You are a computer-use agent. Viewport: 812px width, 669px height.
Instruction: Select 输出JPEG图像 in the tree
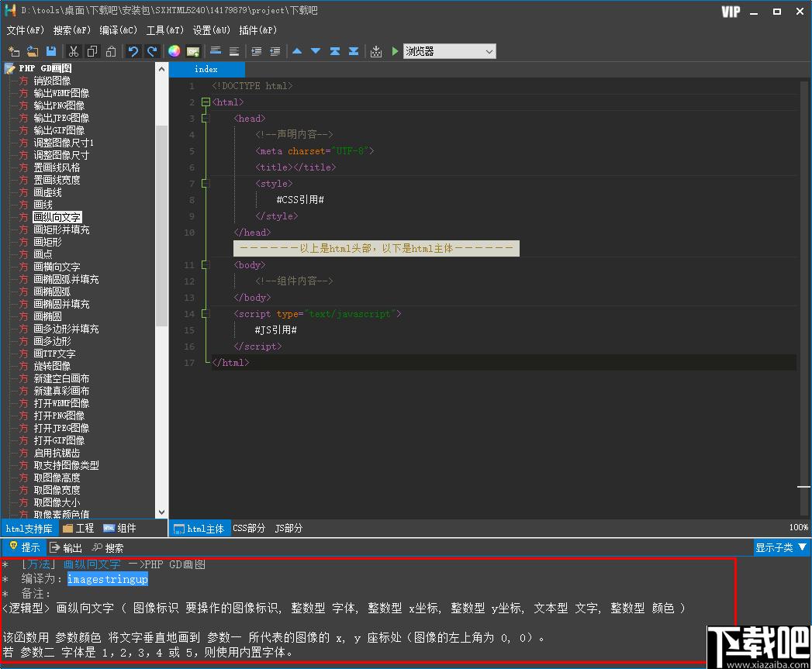tap(61, 118)
